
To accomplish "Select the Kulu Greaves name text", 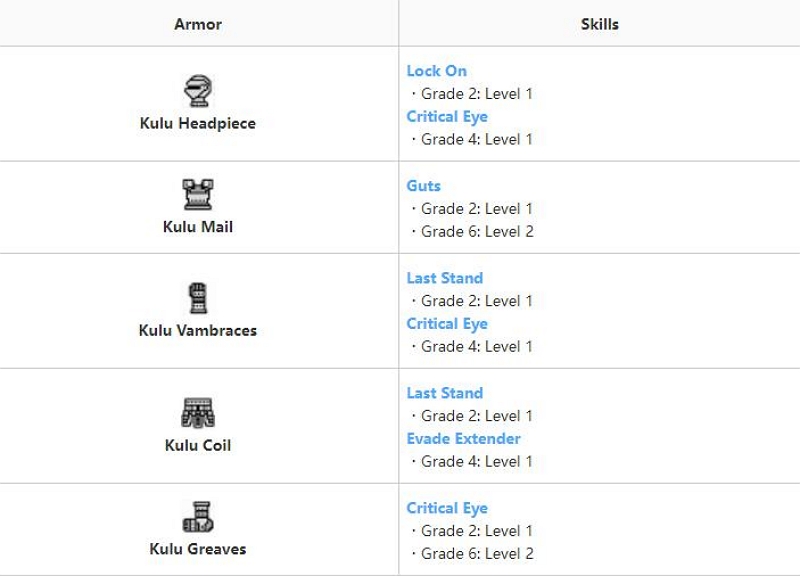I will coord(198,549).
